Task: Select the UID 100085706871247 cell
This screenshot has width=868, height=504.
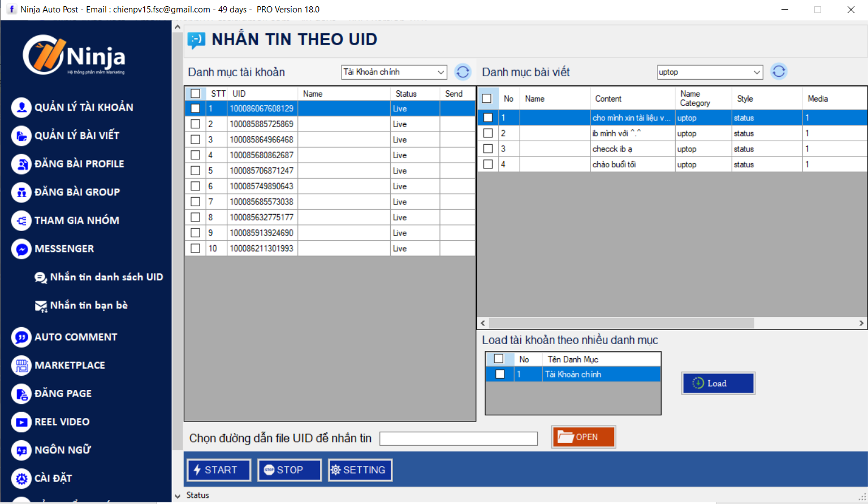Action: tap(262, 171)
